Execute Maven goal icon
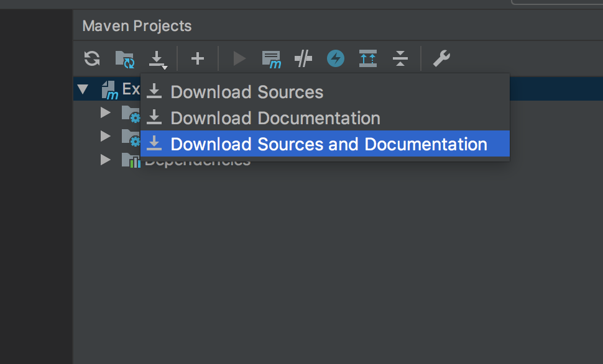The height and width of the screenshot is (364, 603). pyautogui.click(x=272, y=60)
